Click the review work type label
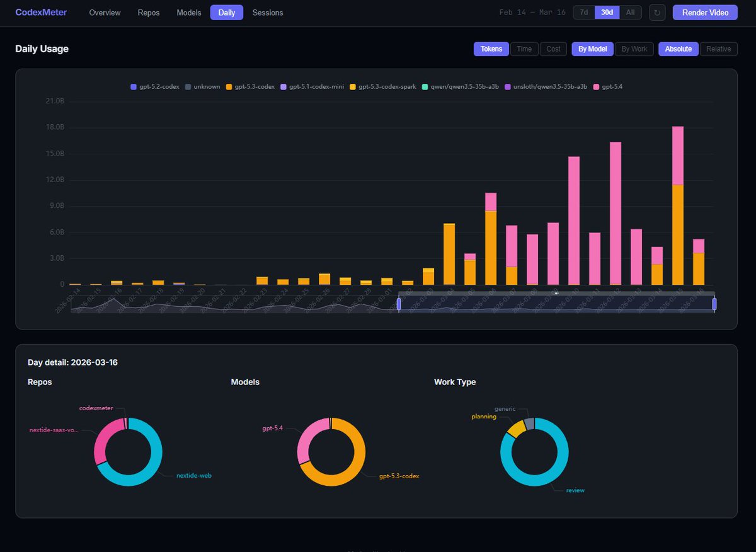Viewport: 756px width, 552px height. tap(575, 490)
